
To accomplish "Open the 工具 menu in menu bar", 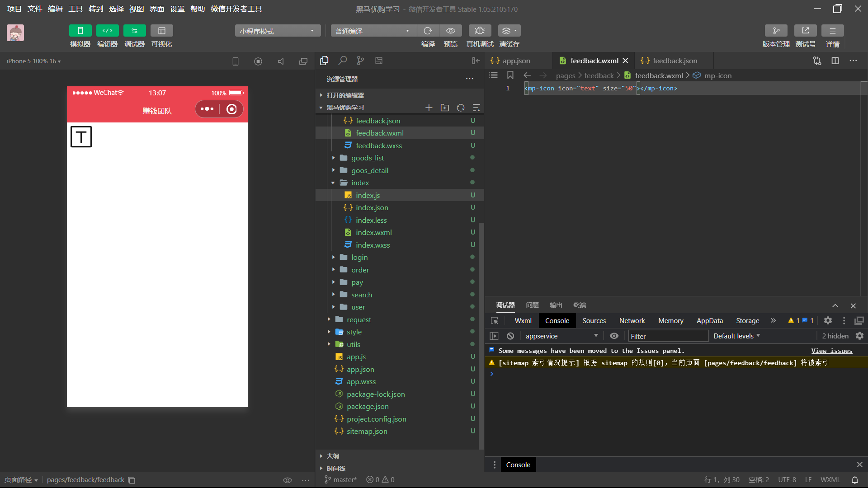I will point(75,9).
